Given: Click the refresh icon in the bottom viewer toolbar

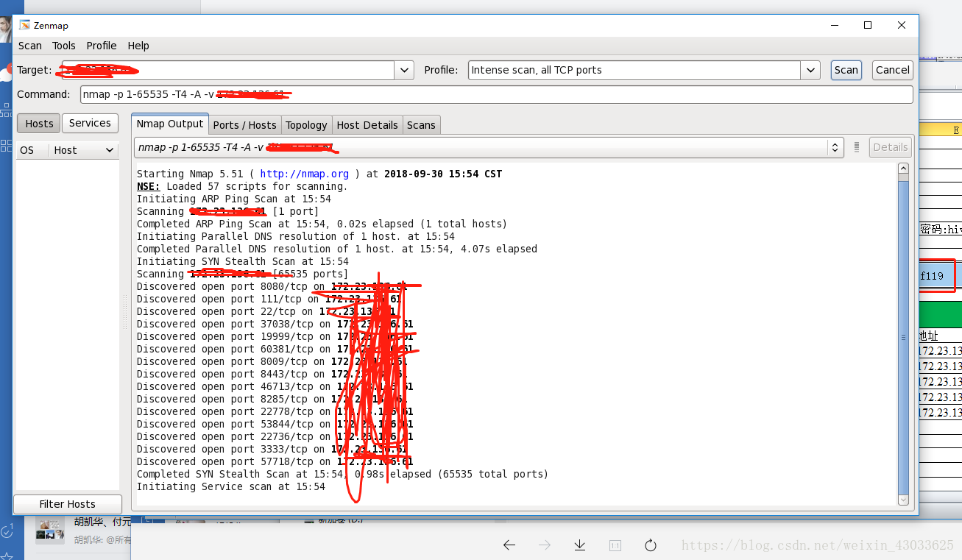Looking at the screenshot, I should point(650,545).
